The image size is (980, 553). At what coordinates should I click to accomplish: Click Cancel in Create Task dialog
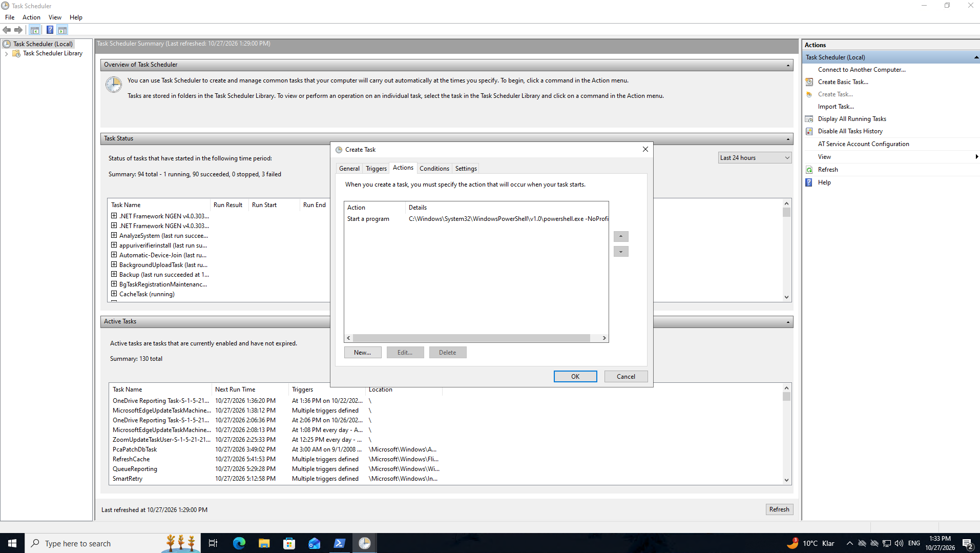(625, 377)
